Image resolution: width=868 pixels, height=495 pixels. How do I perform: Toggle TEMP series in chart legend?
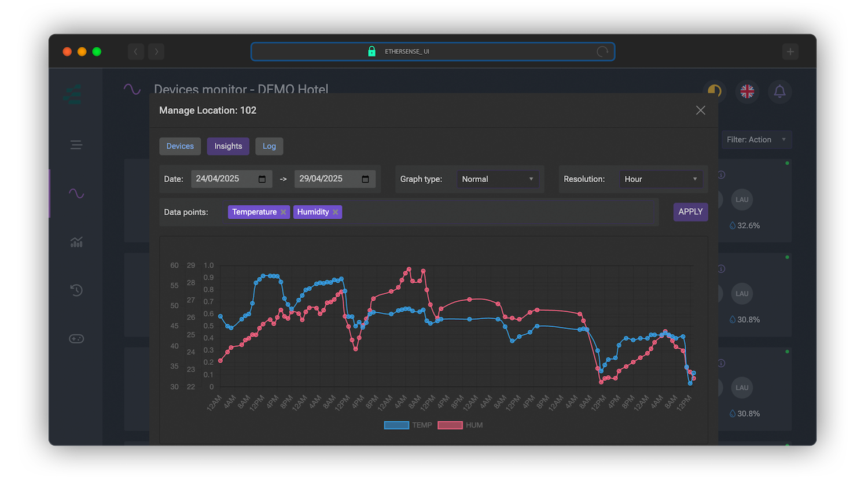[x=408, y=425]
